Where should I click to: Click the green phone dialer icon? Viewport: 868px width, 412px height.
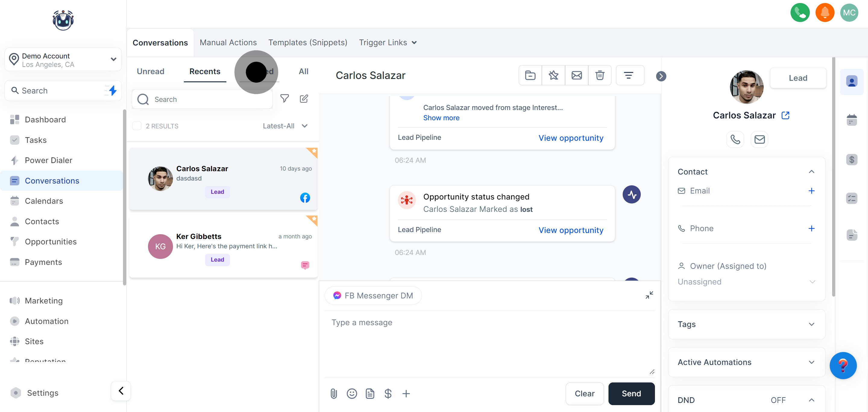(x=800, y=13)
